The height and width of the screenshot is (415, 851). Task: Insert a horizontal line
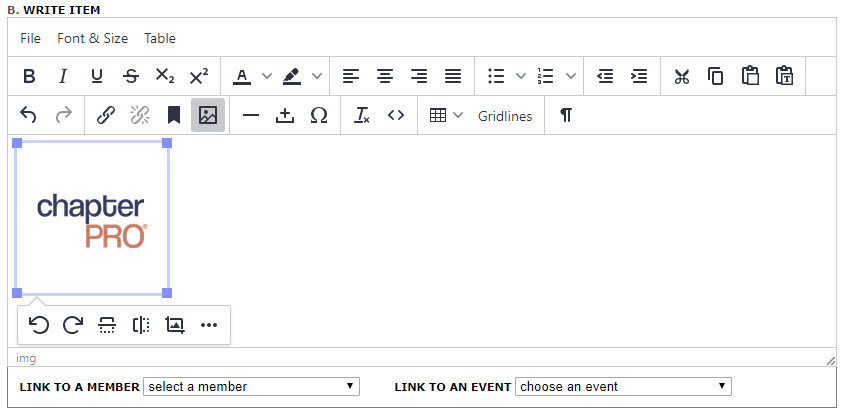coord(251,116)
